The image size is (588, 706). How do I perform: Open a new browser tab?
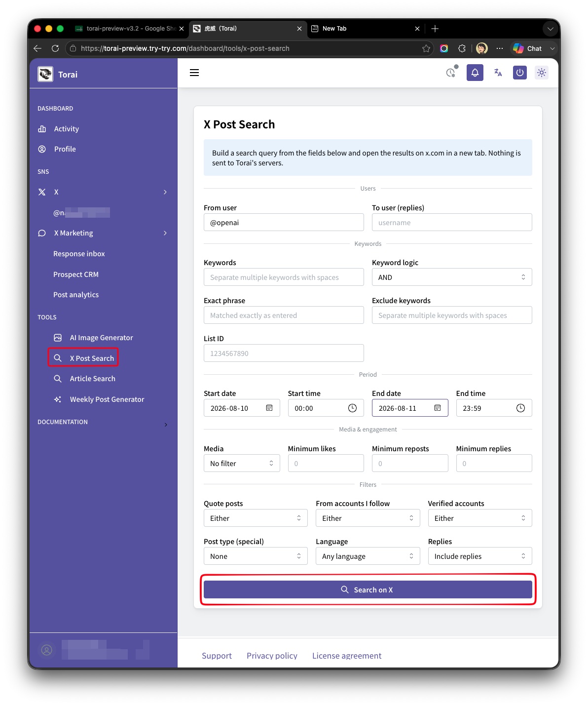435,29
